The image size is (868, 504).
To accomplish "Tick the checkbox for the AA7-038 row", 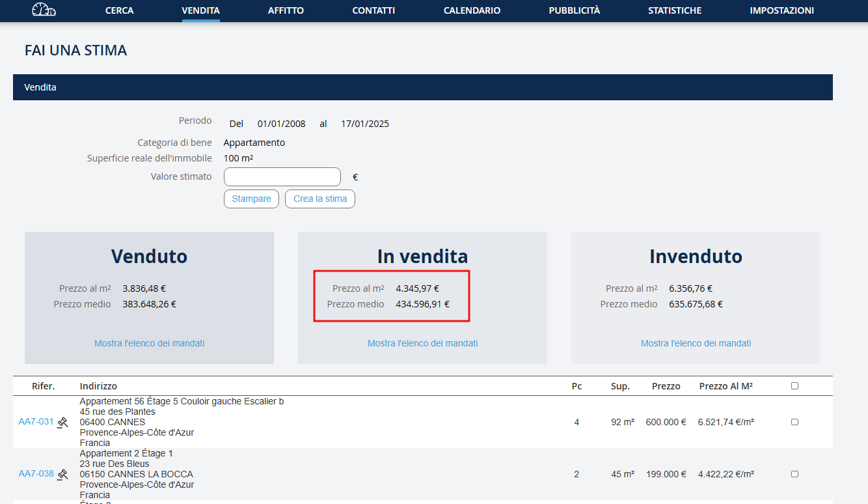I will point(794,474).
